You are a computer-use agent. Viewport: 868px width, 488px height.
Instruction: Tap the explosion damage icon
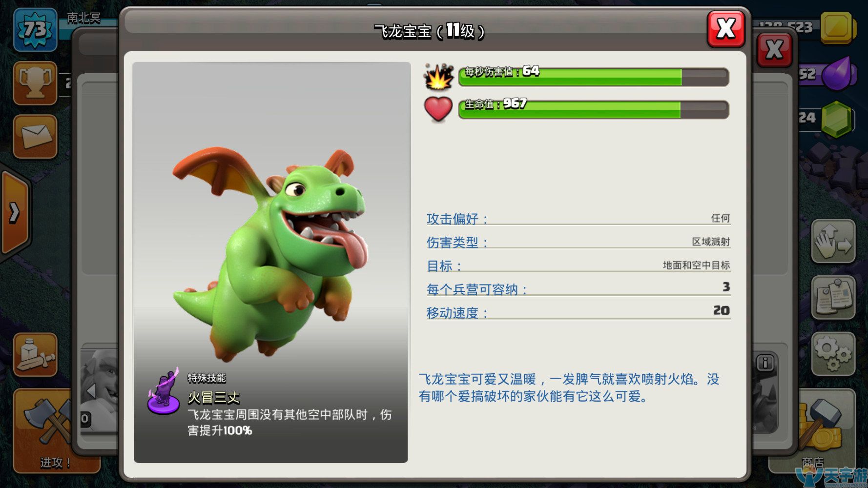coord(438,77)
